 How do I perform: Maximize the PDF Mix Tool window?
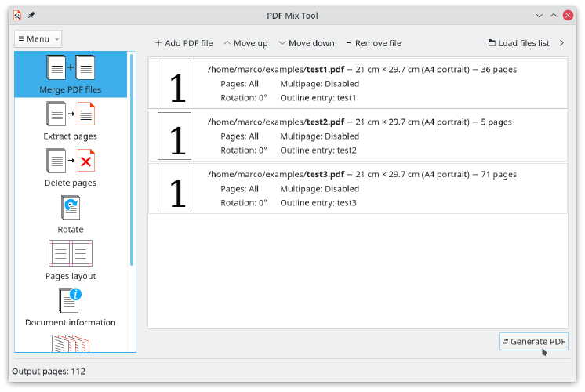[554, 16]
